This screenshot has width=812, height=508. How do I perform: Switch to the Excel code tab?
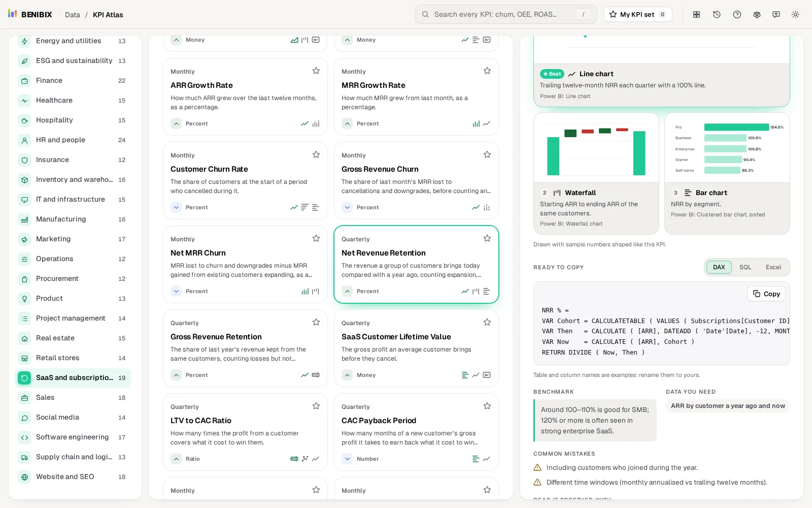point(773,267)
